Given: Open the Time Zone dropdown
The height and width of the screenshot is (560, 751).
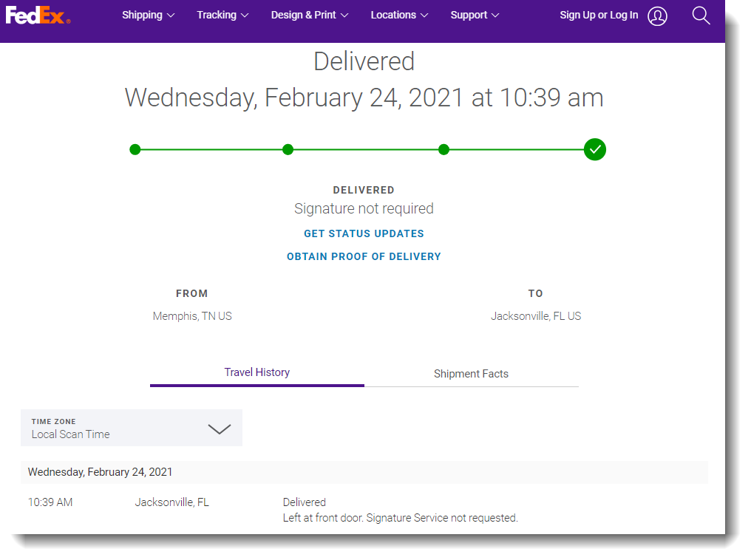Looking at the screenshot, I should (x=132, y=428).
